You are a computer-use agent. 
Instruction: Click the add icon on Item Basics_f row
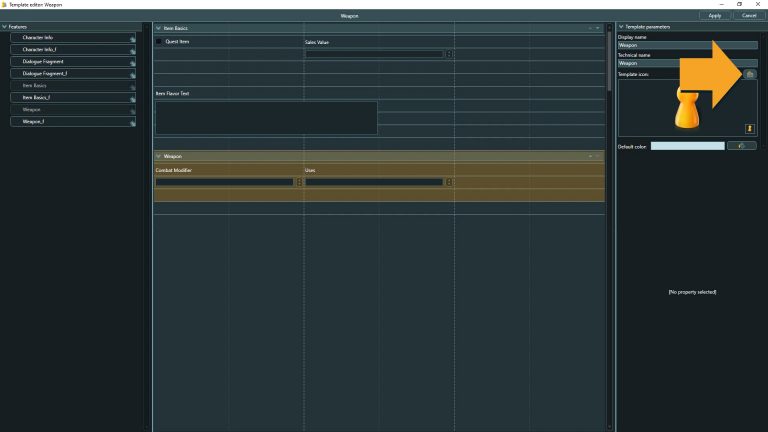[132, 99]
